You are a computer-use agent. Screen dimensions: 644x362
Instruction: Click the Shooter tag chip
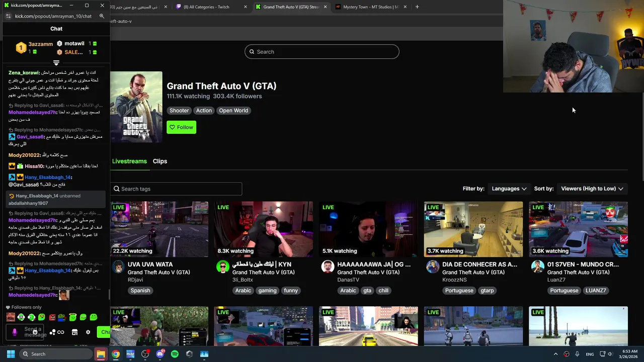(179, 111)
